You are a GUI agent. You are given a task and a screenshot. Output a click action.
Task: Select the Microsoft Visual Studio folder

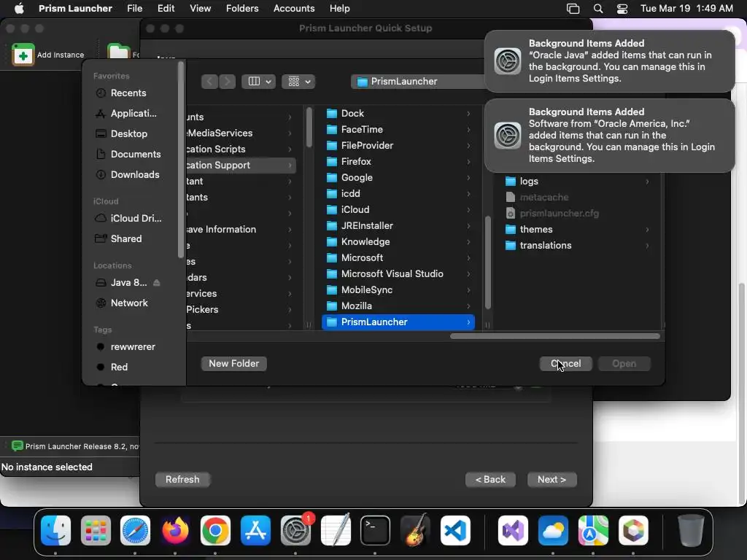[x=398, y=274]
